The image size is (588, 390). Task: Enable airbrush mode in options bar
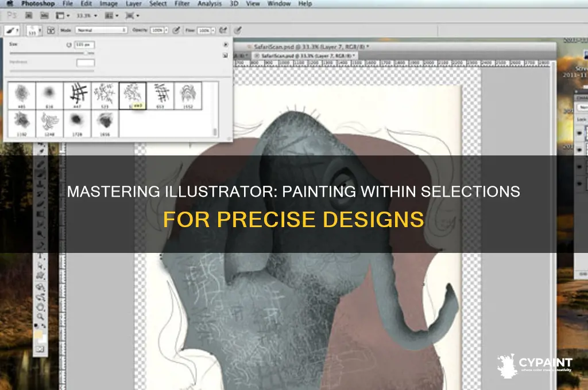(223, 30)
